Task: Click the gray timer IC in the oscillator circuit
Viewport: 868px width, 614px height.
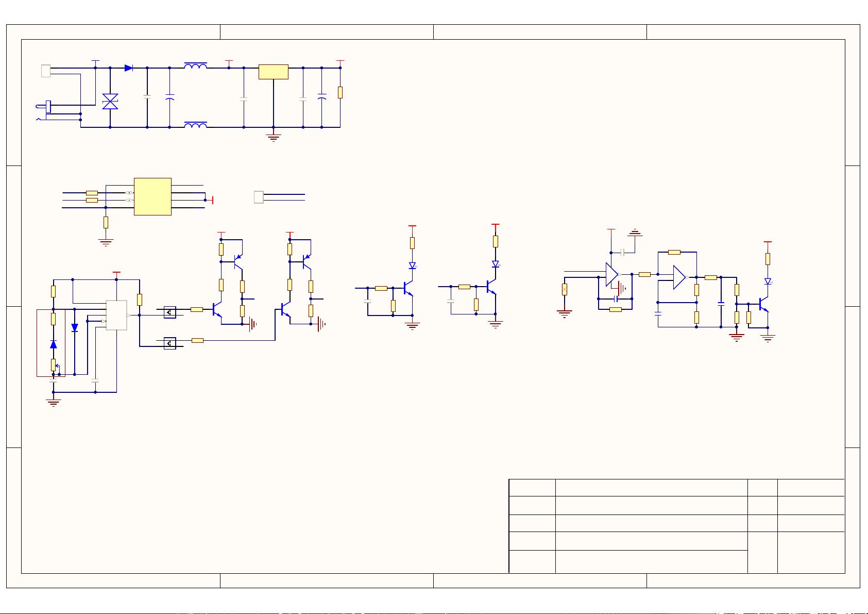Action: click(116, 315)
